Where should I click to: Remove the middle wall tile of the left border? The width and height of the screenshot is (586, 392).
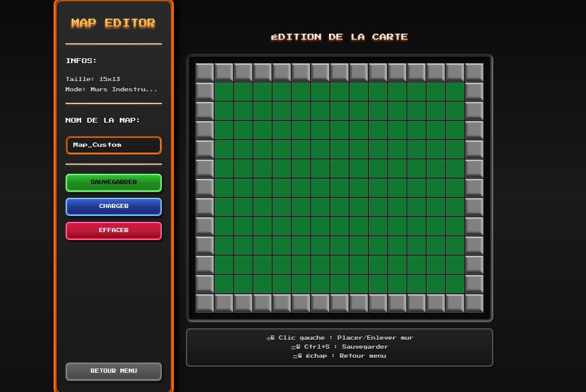(x=205, y=188)
